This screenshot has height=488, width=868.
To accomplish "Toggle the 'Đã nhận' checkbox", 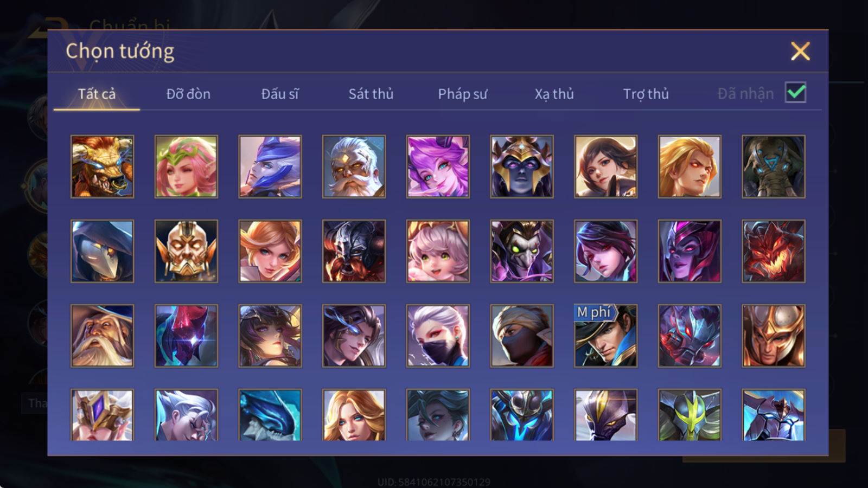I will click(796, 93).
